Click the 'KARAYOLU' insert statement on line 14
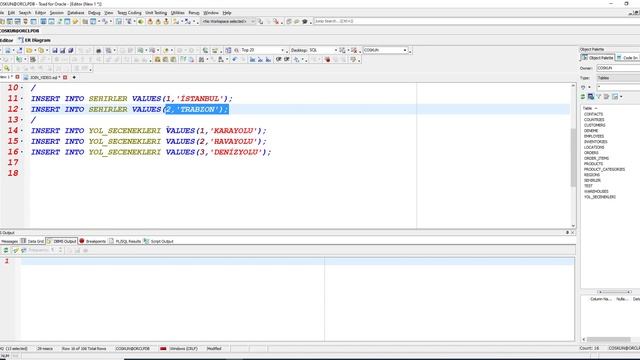Viewport: 640px width, 360px height. (x=149, y=131)
